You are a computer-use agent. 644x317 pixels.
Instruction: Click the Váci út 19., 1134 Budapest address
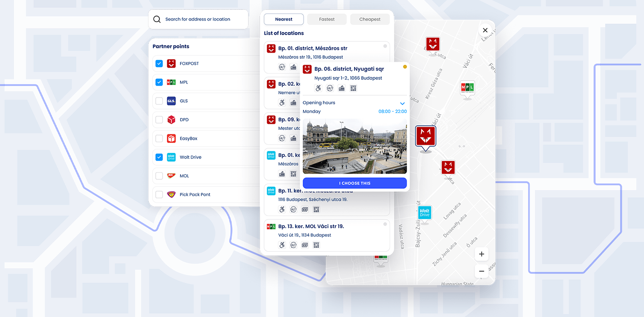point(305,235)
